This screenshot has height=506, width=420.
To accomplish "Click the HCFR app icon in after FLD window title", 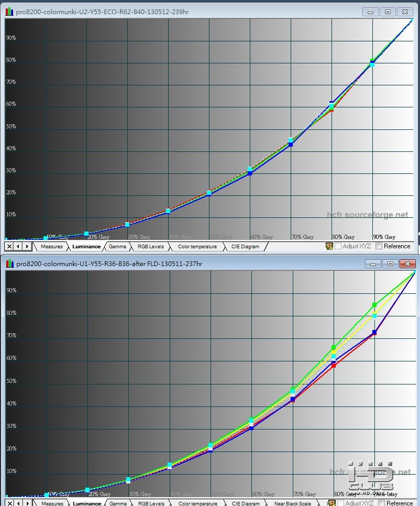I will point(9,263).
